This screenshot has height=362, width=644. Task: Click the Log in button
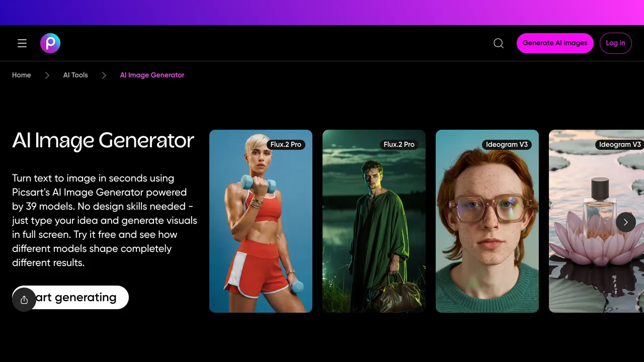click(x=615, y=43)
